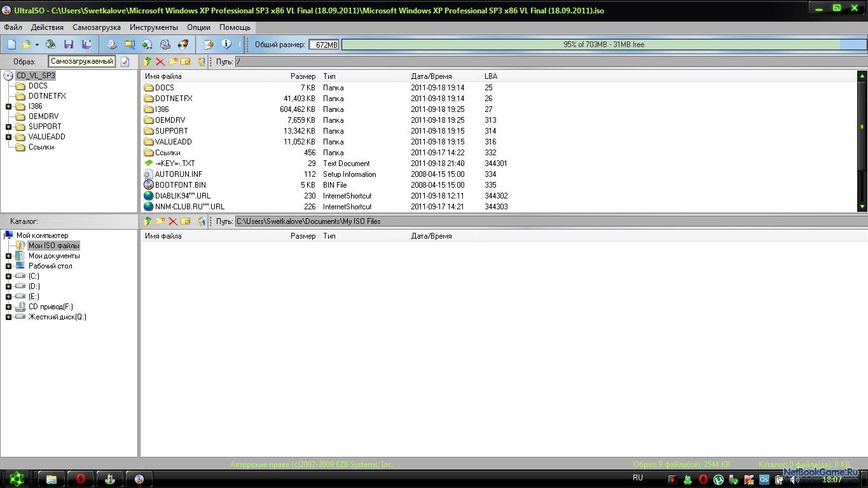Click the 672MB total size box

pos(324,45)
